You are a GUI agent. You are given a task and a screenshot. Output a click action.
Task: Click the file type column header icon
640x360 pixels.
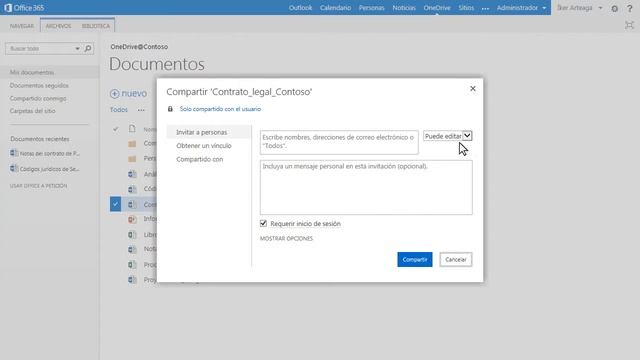(x=132, y=129)
